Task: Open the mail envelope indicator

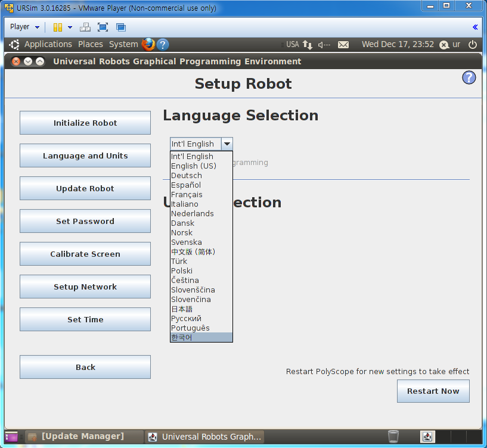Action: (343, 45)
